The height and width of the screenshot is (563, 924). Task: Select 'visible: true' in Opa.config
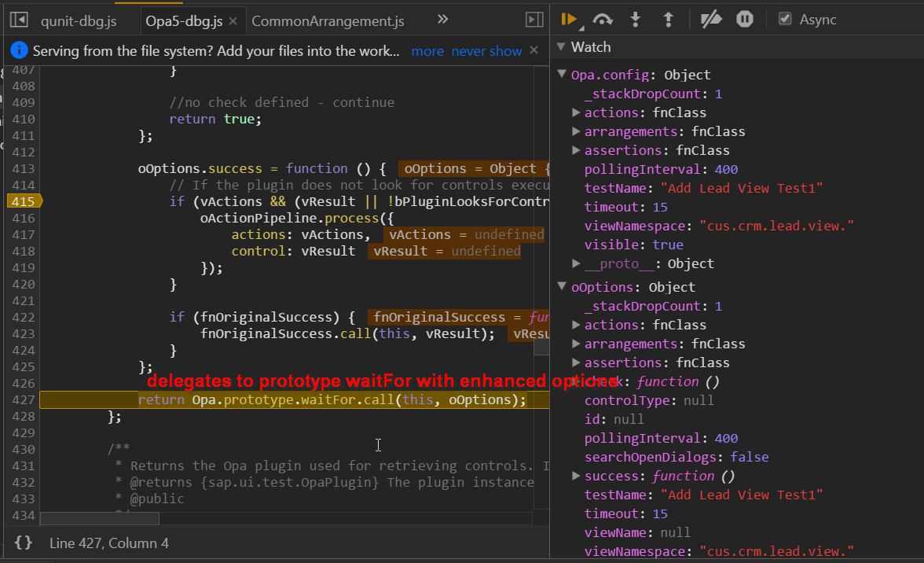[634, 245]
